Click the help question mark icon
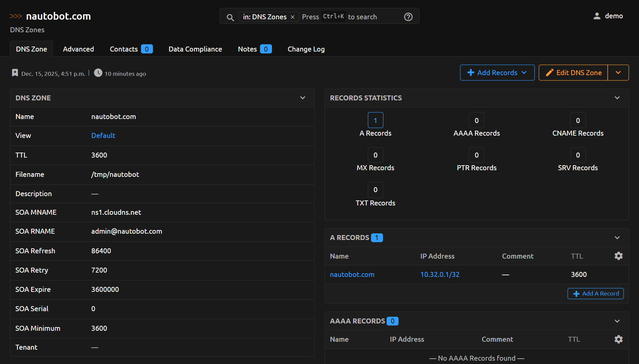Viewport: 639px width, 364px height. (408, 17)
